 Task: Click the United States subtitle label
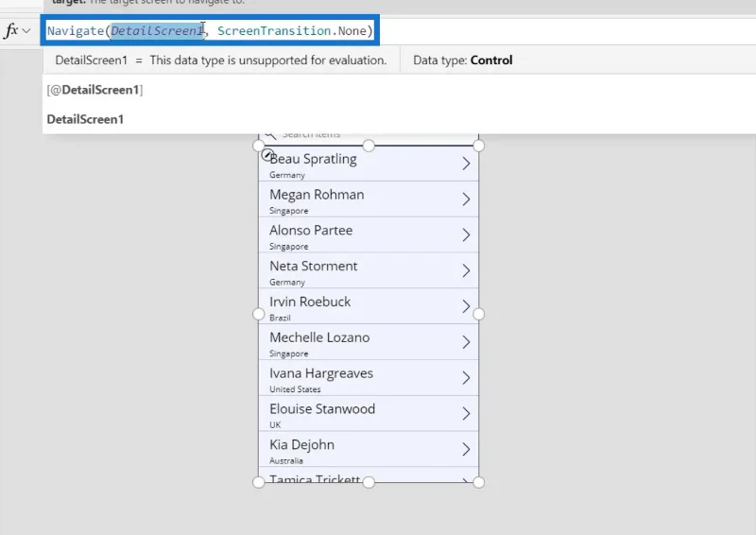(x=295, y=389)
